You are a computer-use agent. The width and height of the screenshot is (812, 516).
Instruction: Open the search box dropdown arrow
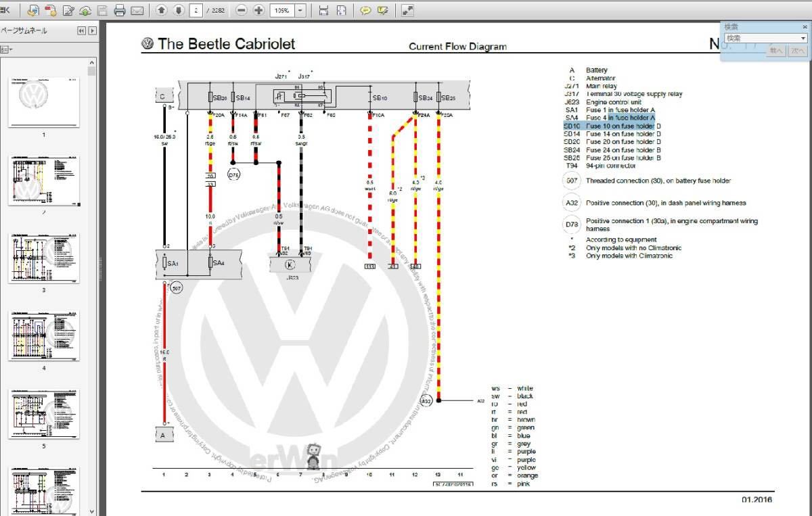coord(803,39)
